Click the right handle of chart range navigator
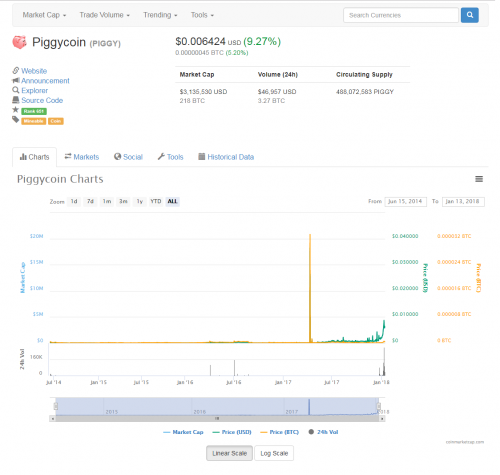 pyautogui.click(x=379, y=406)
